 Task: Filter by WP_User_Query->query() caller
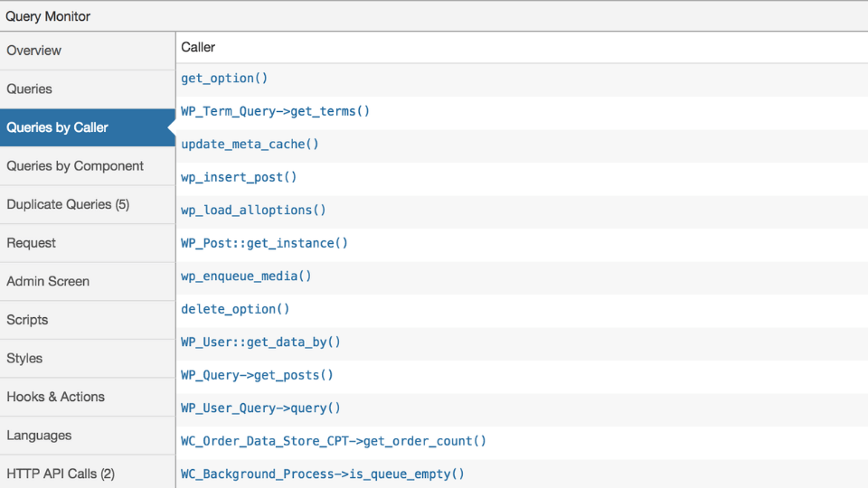click(x=260, y=408)
